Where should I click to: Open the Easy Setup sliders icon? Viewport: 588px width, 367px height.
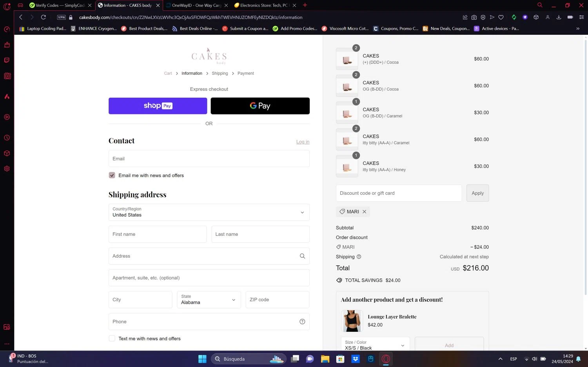pos(581,17)
